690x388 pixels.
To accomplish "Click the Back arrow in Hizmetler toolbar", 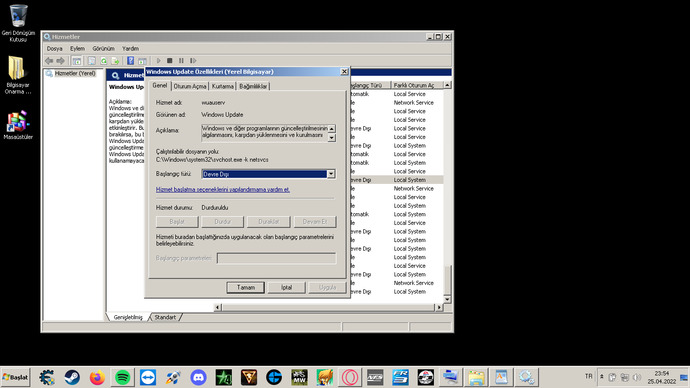I will pyautogui.click(x=49, y=61).
